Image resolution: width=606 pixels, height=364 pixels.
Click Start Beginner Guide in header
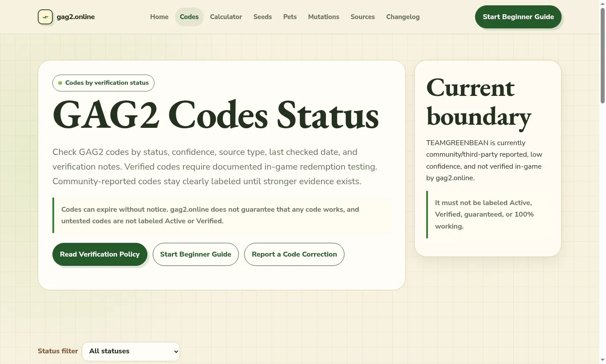tap(518, 17)
